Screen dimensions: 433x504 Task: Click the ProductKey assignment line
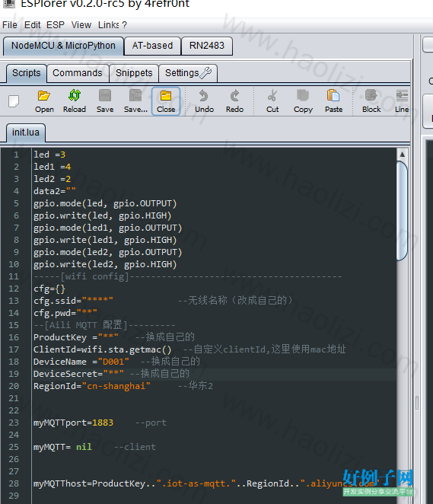(76, 337)
